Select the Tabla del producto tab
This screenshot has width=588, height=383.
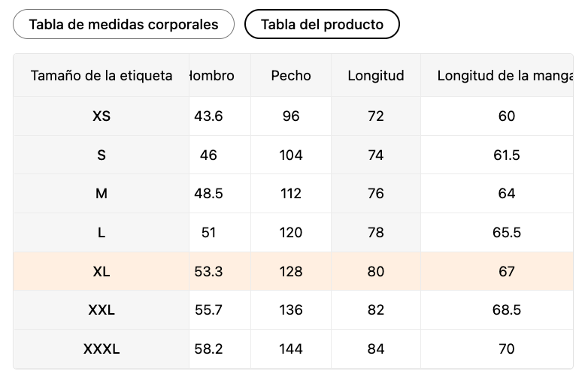322,24
